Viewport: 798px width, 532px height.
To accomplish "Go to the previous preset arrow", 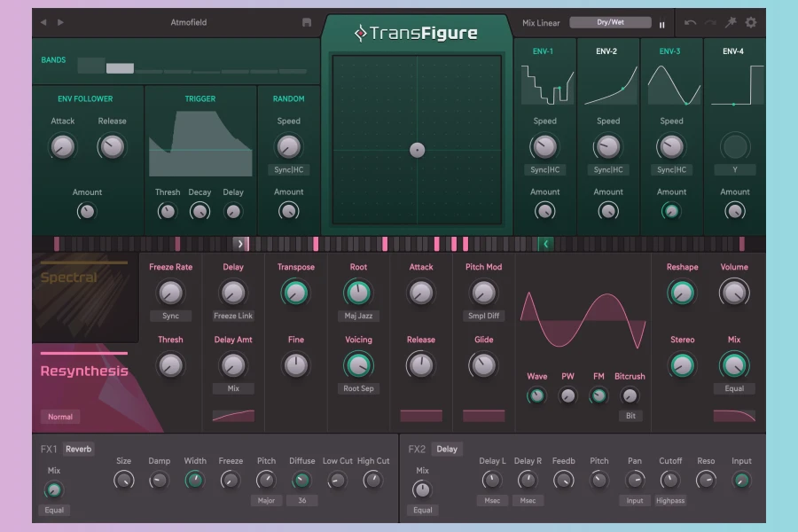I will click(x=45, y=22).
